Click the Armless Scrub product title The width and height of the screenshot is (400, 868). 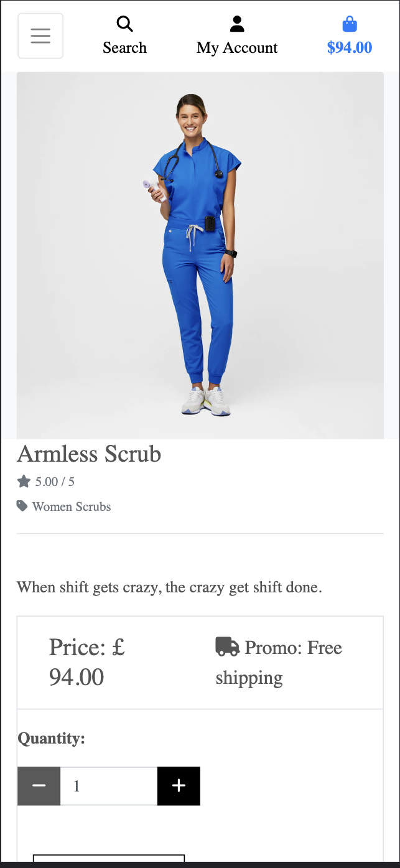[x=89, y=454]
